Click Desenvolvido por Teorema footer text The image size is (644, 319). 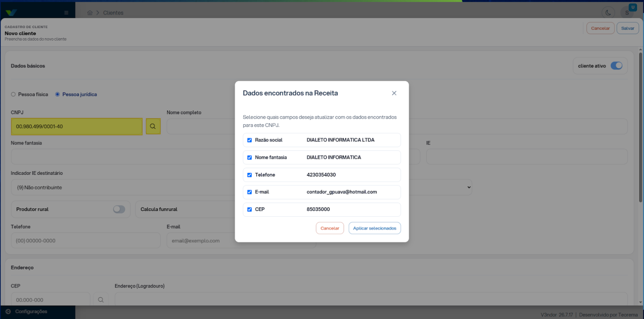click(608, 315)
